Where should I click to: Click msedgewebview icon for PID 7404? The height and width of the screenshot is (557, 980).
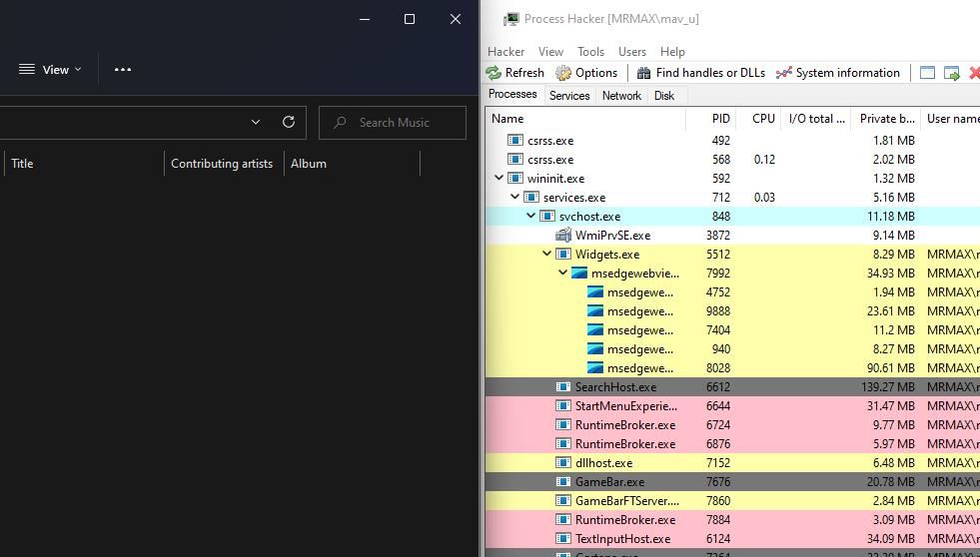595,329
